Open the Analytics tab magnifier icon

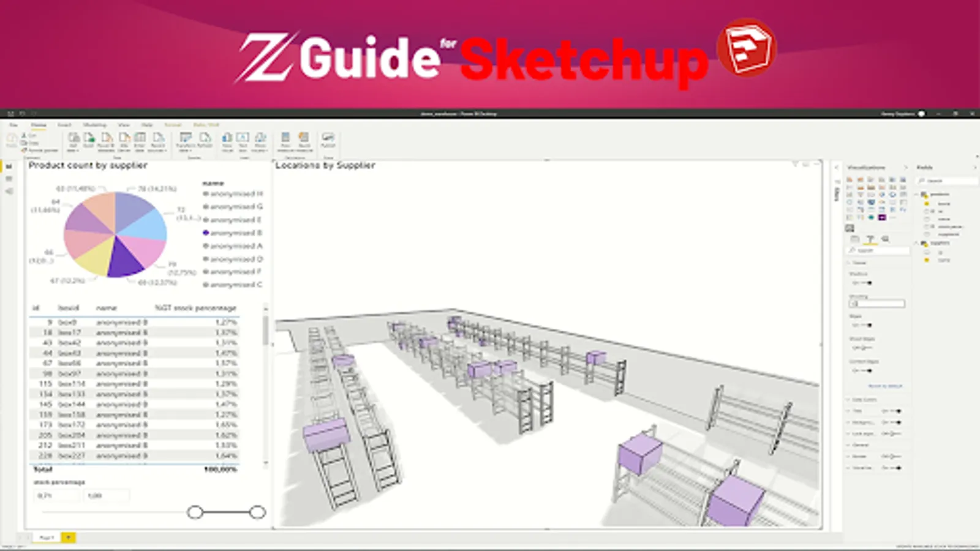point(885,239)
